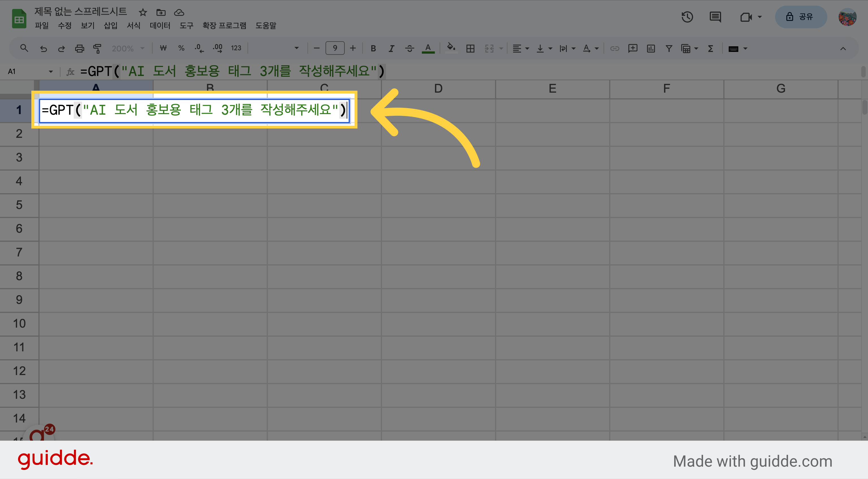Open the horizontal align dropdown
Image resolution: width=868 pixels, height=479 pixels.
pyautogui.click(x=521, y=49)
